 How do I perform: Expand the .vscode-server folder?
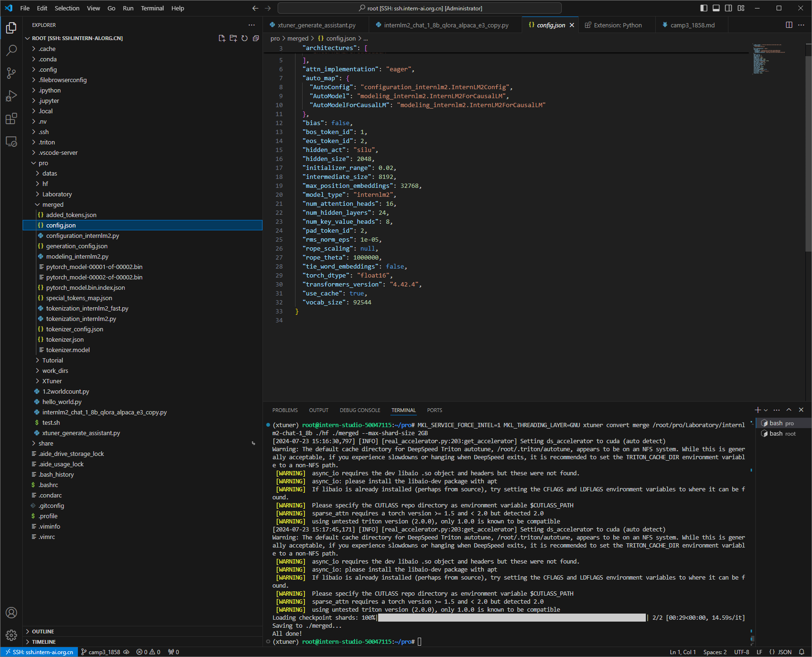pyautogui.click(x=142, y=152)
